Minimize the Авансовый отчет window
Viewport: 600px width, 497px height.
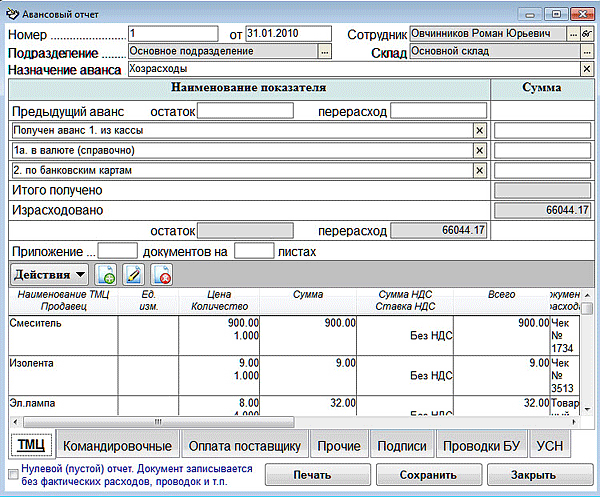[530, 15]
